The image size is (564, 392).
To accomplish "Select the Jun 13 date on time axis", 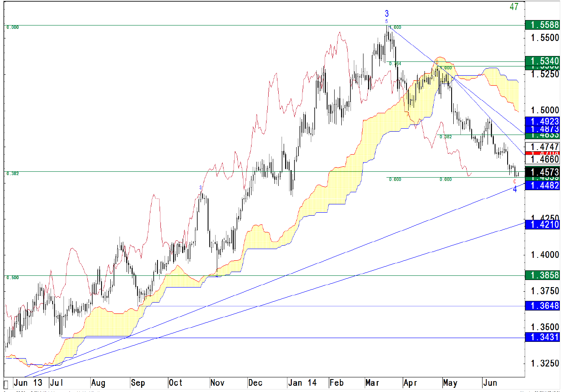I will coord(28,383).
